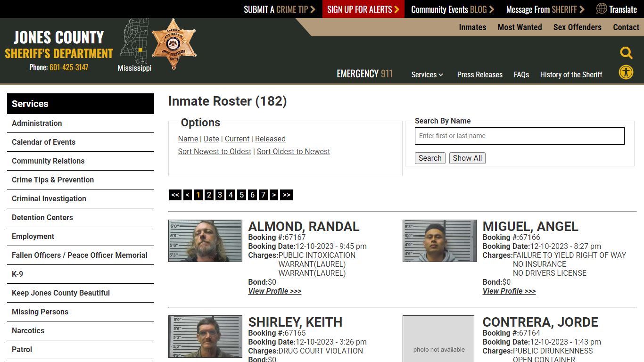Open the Contact page

click(x=626, y=27)
